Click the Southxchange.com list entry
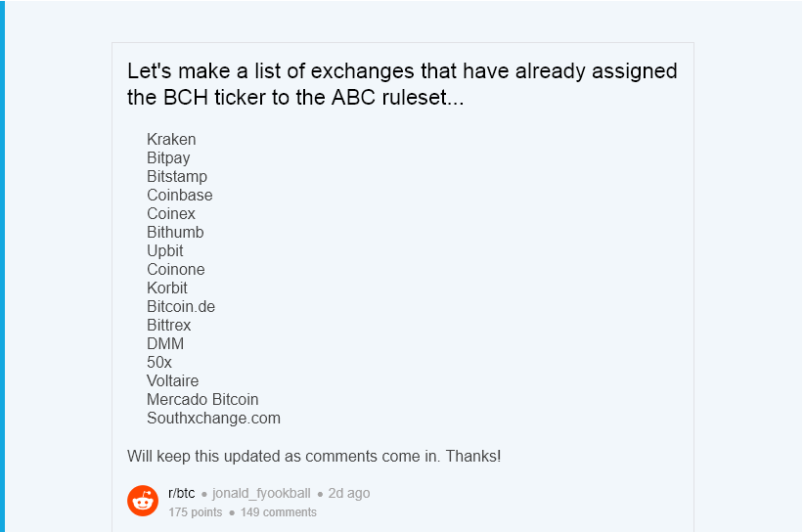The image size is (804, 532). (213, 419)
